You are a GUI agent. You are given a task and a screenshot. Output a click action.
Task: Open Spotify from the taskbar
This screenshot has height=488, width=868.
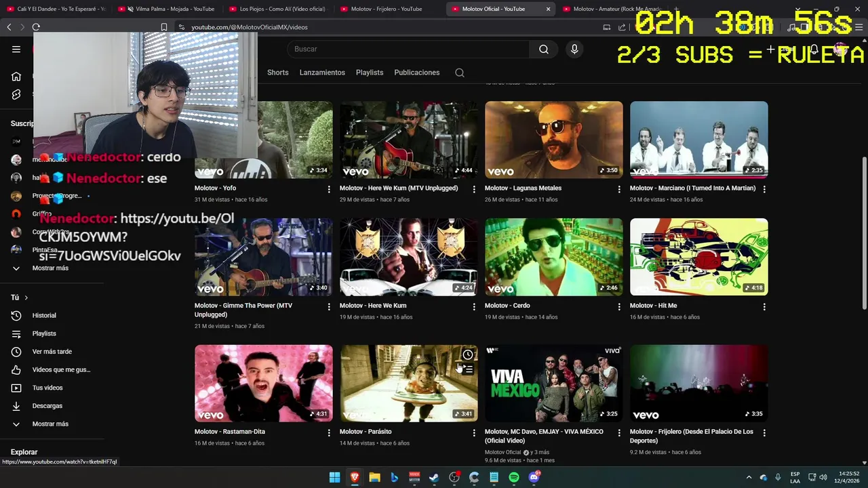(x=514, y=477)
